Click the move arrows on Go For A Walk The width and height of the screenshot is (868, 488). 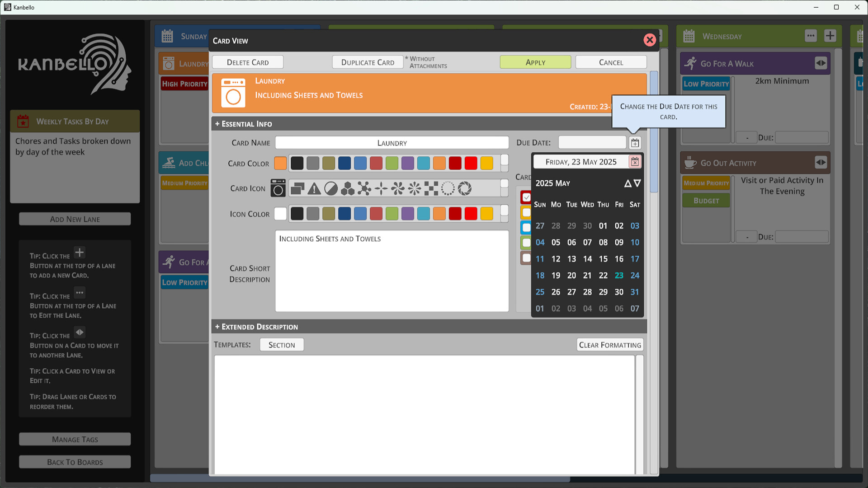coord(821,63)
